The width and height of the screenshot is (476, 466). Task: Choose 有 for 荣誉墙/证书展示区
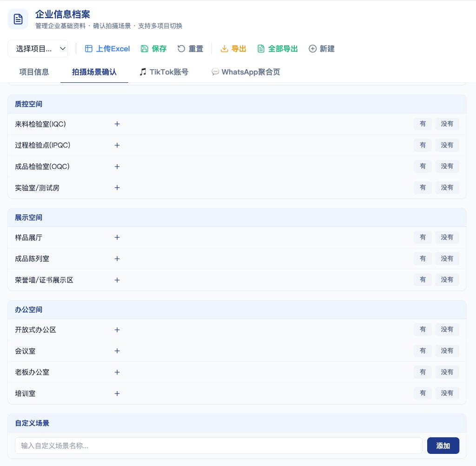423,280
